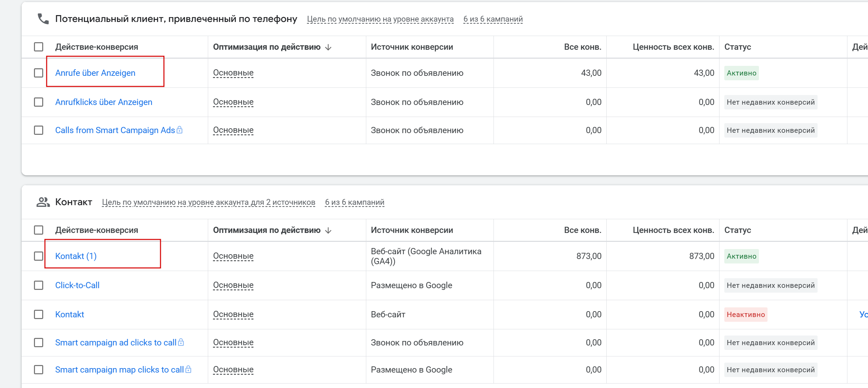Sort first table by Все конв. column
The width and height of the screenshot is (868, 388).
click(582, 47)
